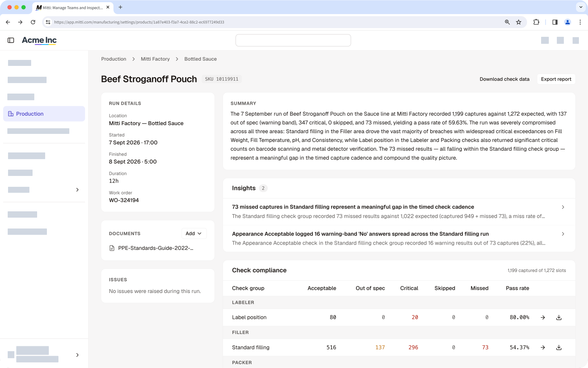Click Download check data
This screenshot has height=368, width=588.
(504, 79)
